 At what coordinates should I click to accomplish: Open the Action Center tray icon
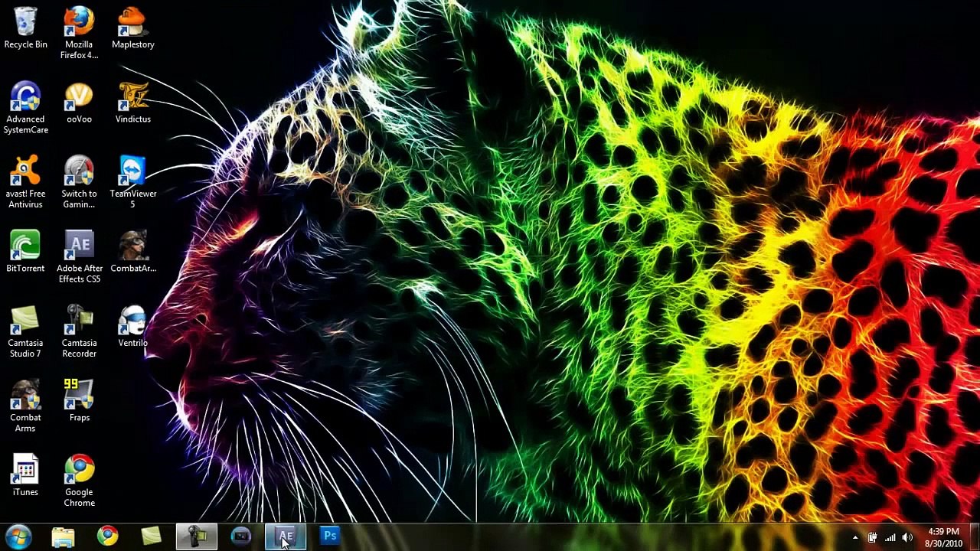tap(872, 537)
